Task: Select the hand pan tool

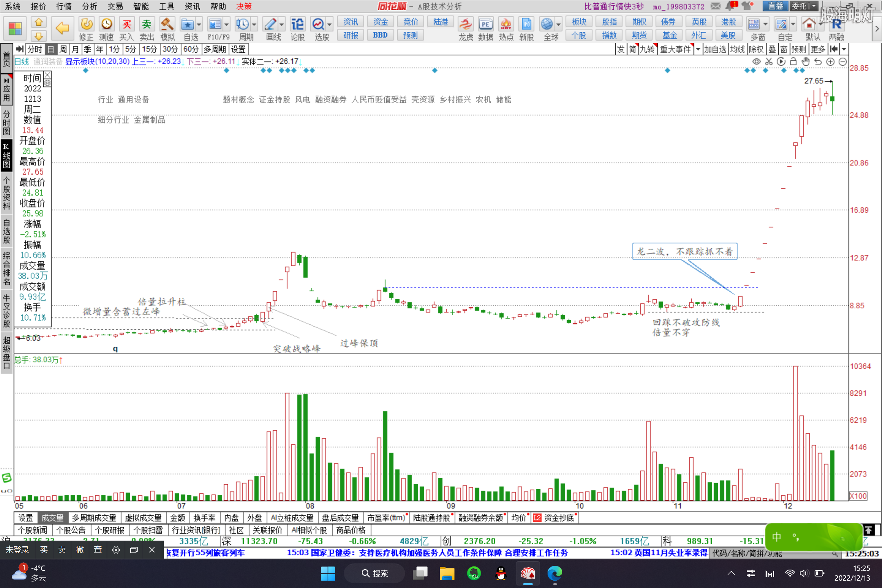Action: pos(806,62)
